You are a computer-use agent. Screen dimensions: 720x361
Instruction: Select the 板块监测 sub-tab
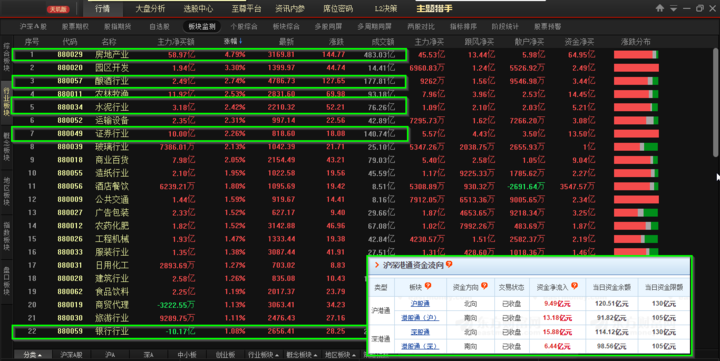(x=202, y=27)
